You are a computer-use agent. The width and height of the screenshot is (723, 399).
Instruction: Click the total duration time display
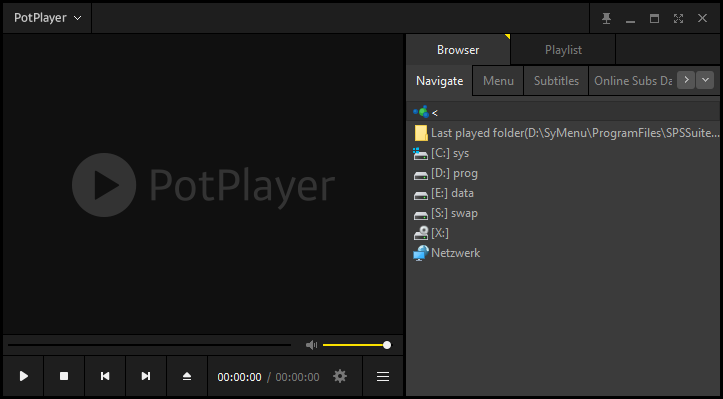pyautogui.click(x=297, y=377)
